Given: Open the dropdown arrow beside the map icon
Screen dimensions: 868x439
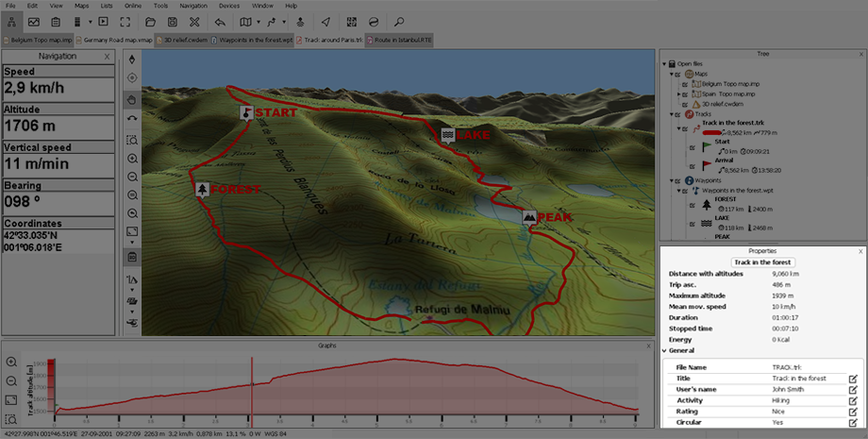Looking at the screenshot, I should pyautogui.click(x=259, y=21).
